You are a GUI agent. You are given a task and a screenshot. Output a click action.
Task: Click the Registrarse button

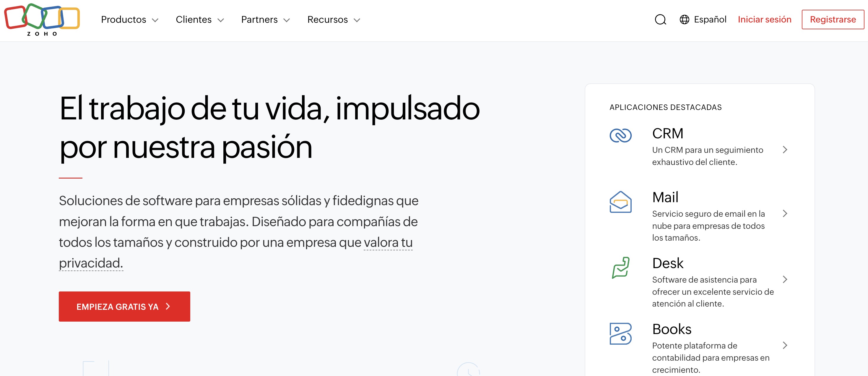click(833, 19)
